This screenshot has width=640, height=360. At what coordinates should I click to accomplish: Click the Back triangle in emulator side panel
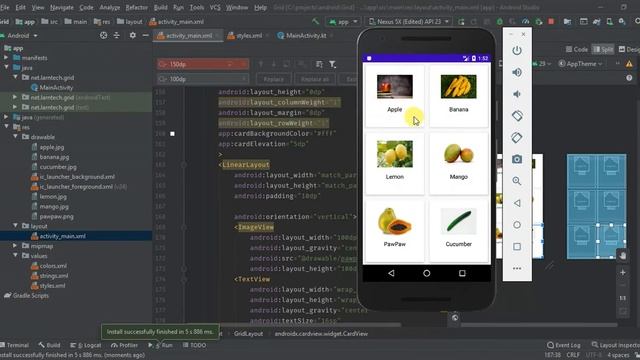click(x=517, y=203)
